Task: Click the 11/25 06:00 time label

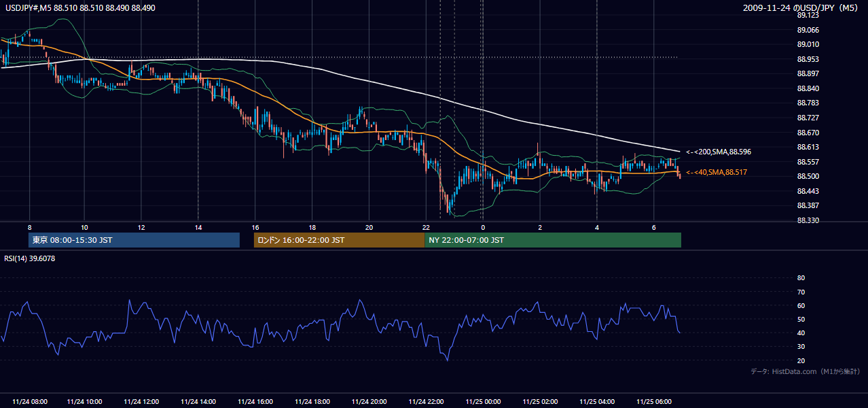Action: pos(654,401)
